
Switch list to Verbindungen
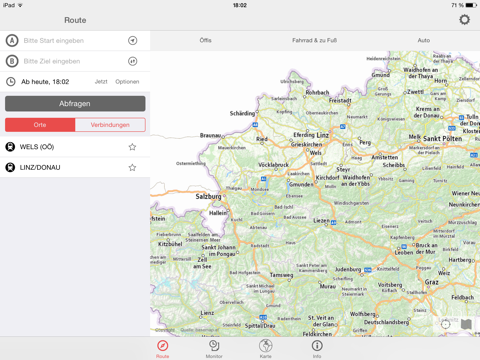(x=110, y=125)
